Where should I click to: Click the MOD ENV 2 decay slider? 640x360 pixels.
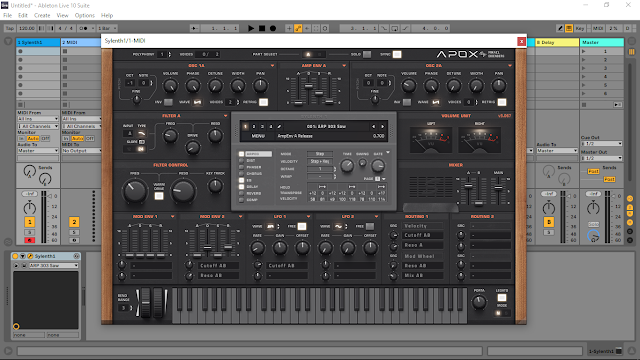pos(208,248)
